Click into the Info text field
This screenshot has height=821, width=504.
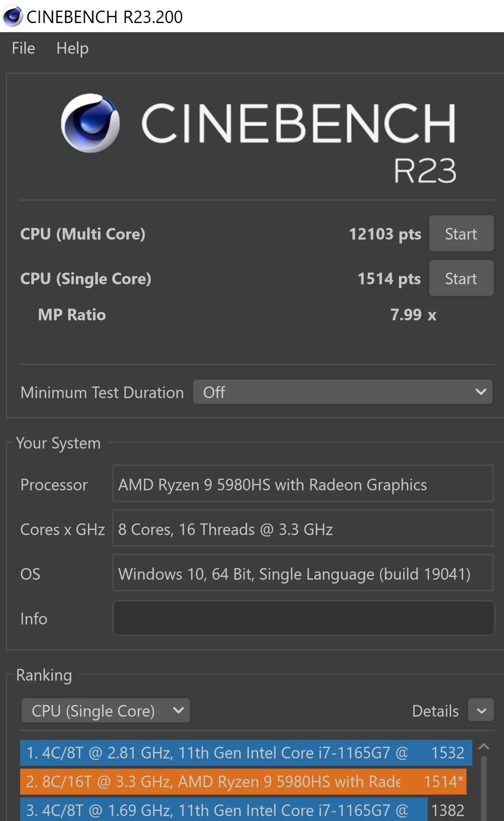coord(303,618)
